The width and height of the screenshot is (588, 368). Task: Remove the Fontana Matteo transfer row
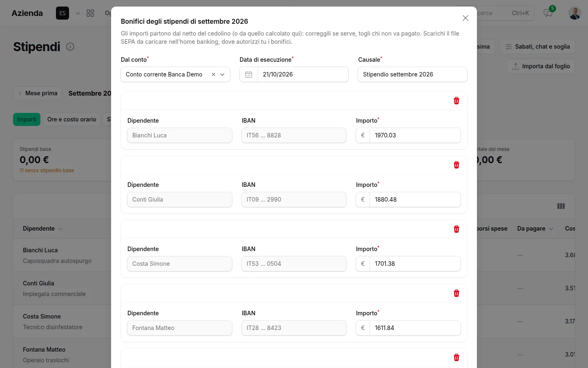point(457,293)
